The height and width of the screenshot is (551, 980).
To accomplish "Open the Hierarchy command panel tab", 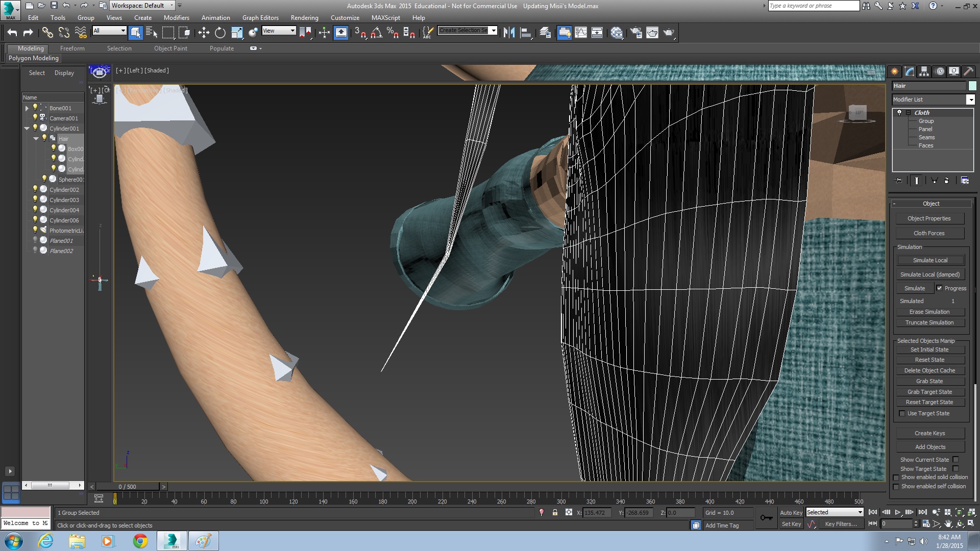I will [924, 71].
